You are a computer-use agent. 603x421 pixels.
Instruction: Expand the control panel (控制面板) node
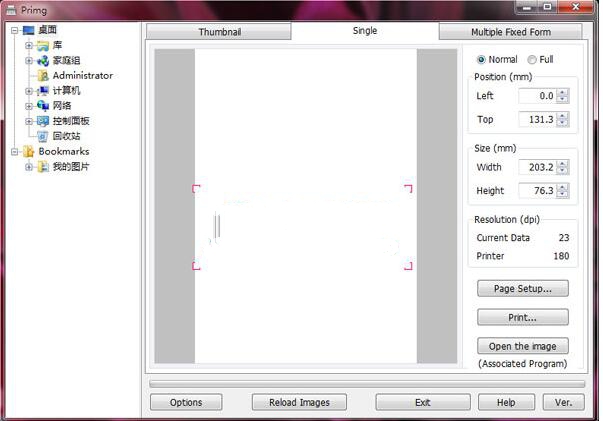click(28, 121)
